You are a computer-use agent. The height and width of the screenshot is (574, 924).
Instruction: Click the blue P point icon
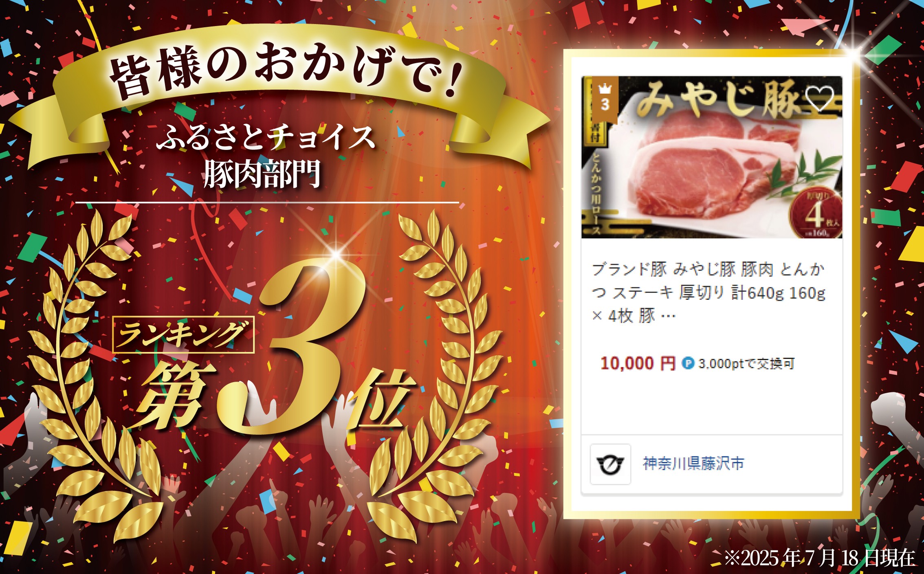pos(688,363)
